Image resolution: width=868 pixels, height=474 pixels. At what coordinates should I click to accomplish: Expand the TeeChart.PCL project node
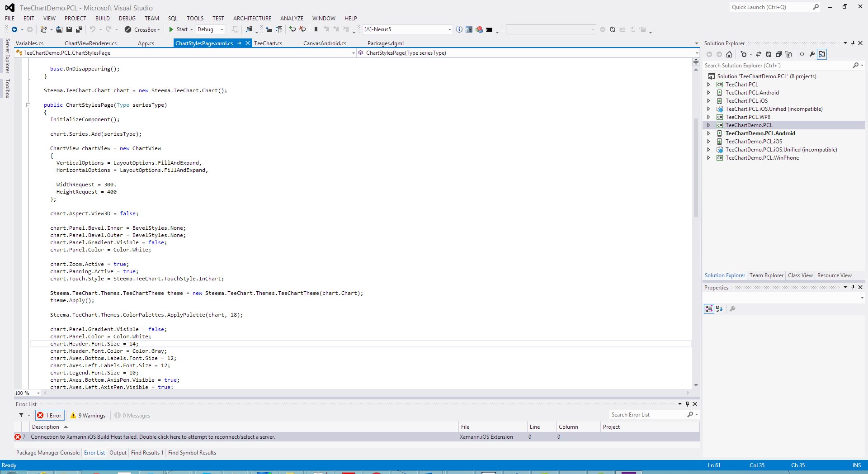708,85
